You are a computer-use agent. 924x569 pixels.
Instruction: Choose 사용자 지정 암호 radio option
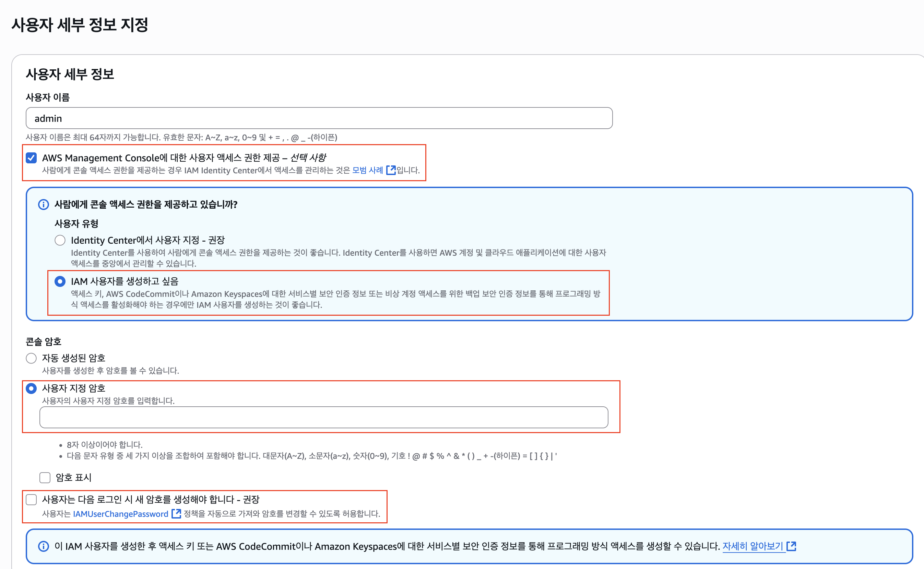coord(31,388)
